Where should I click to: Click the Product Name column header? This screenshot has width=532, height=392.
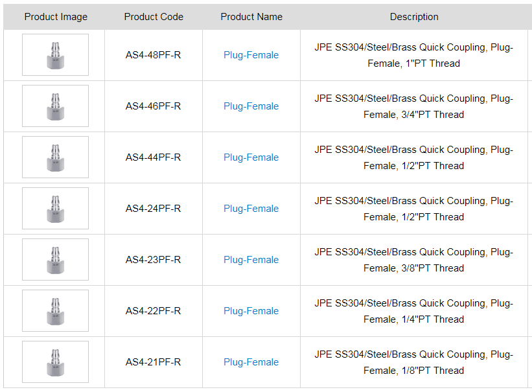coord(251,17)
